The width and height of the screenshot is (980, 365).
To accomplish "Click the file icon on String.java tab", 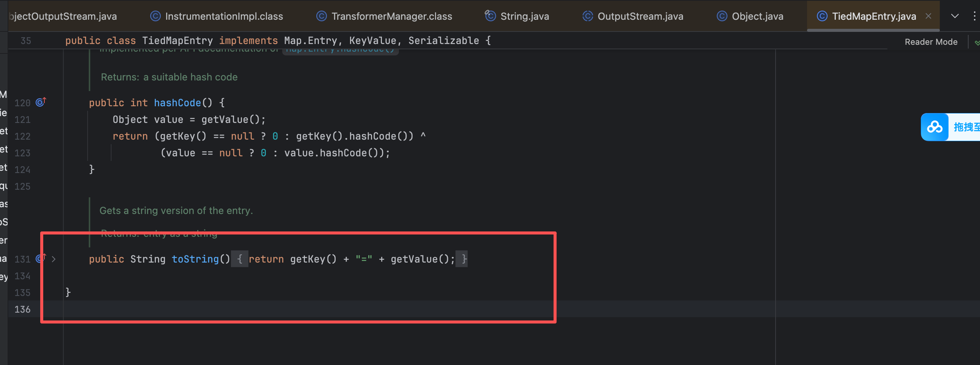I will coord(490,16).
